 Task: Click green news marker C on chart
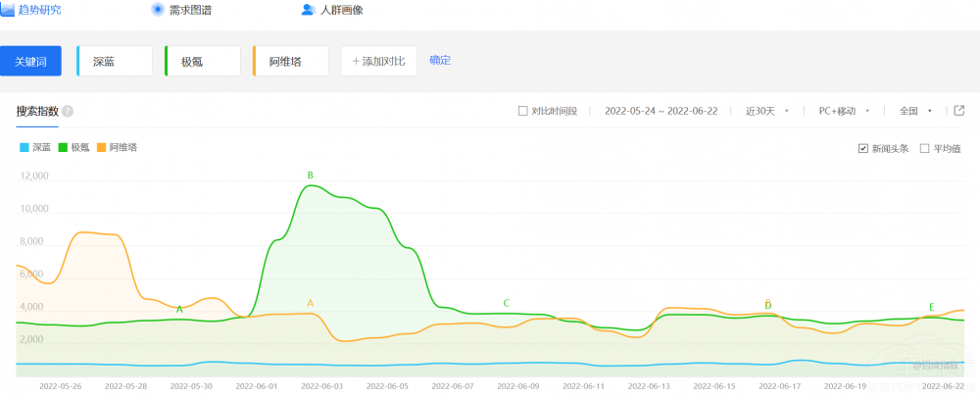coord(507,303)
